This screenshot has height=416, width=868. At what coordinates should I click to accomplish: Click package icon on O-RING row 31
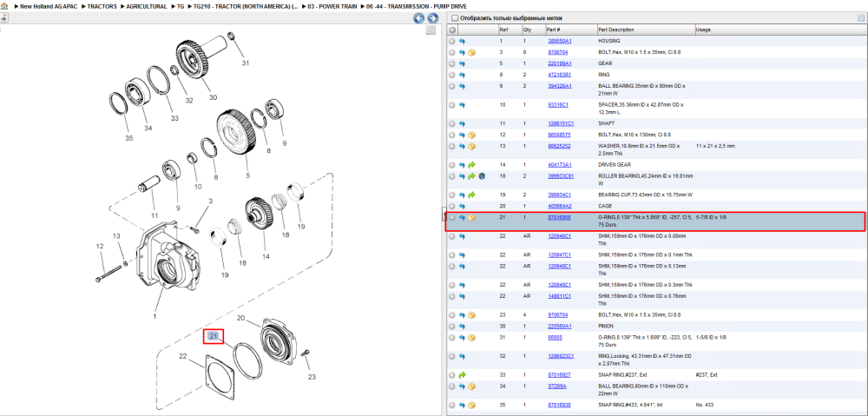tap(471, 337)
